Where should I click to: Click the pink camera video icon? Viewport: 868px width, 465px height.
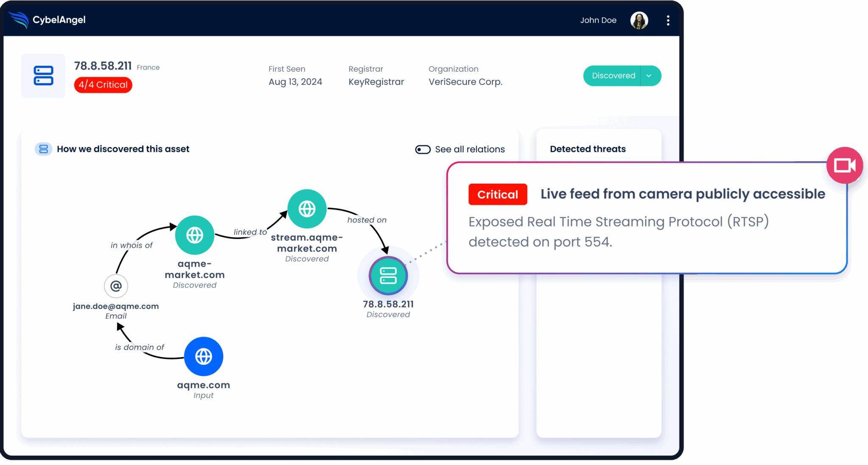tap(844, 165)
